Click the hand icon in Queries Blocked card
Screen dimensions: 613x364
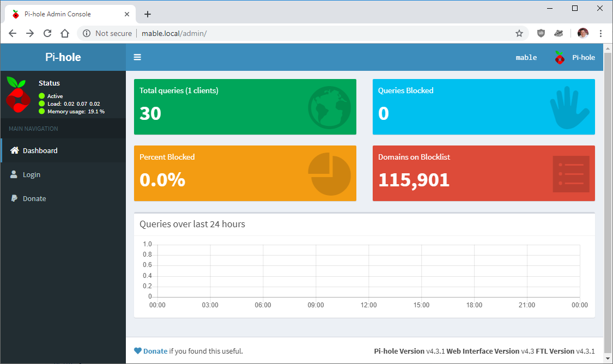point(569,107)
